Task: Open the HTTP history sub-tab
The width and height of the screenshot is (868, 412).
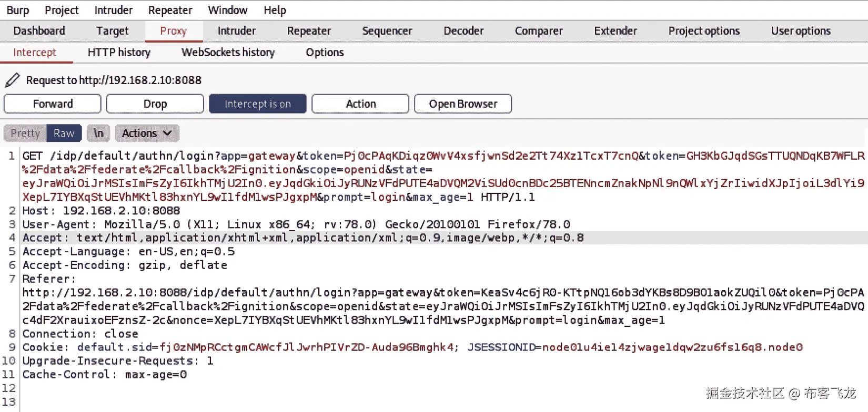Action: 119,53
